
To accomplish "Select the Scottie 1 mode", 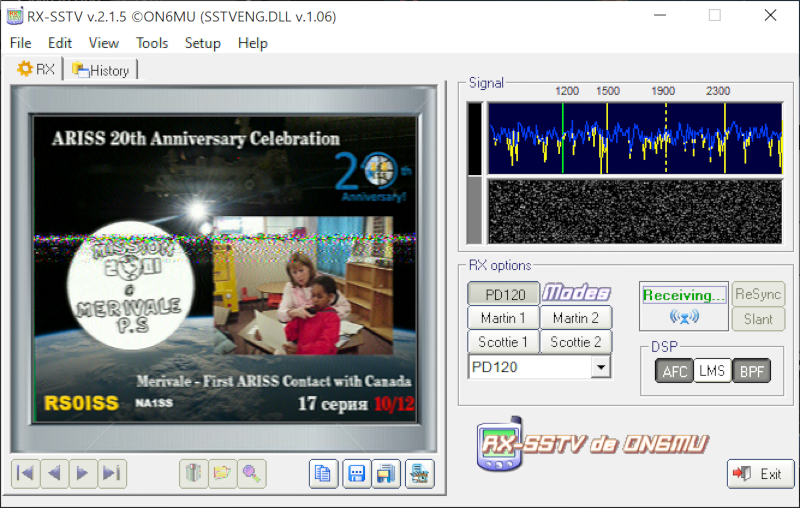I will click(503, 342).
